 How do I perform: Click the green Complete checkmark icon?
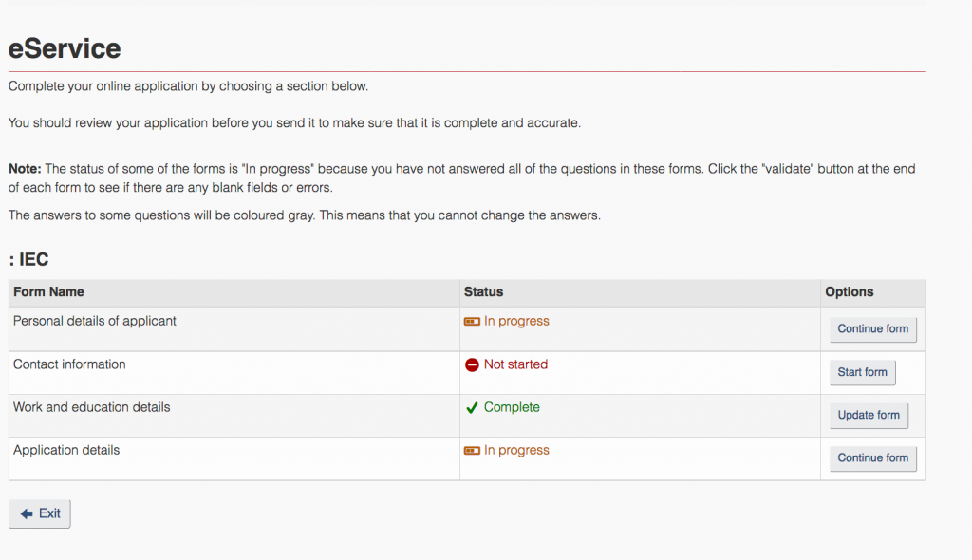coord(472,407)
